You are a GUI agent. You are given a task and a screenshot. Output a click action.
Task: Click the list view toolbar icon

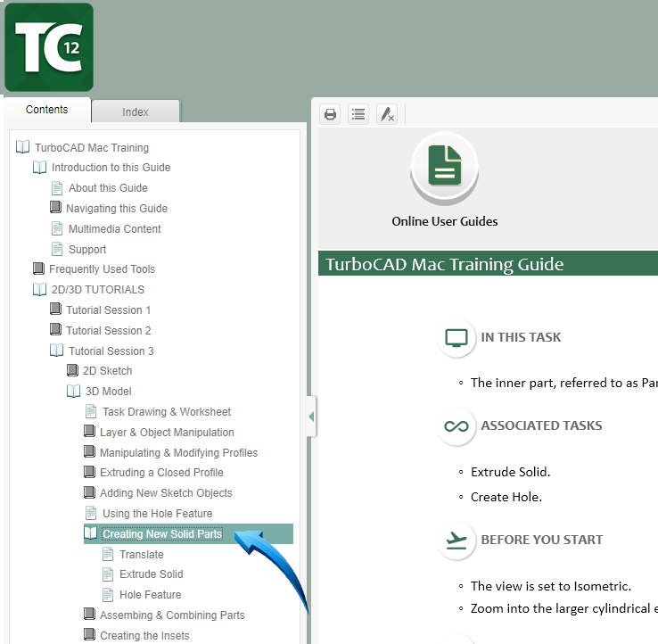(x=358, y=114)
